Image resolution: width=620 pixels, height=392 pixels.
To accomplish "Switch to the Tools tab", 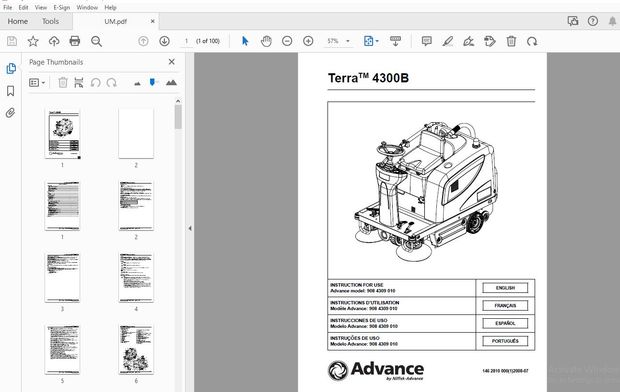I will [x=50, y=21].
